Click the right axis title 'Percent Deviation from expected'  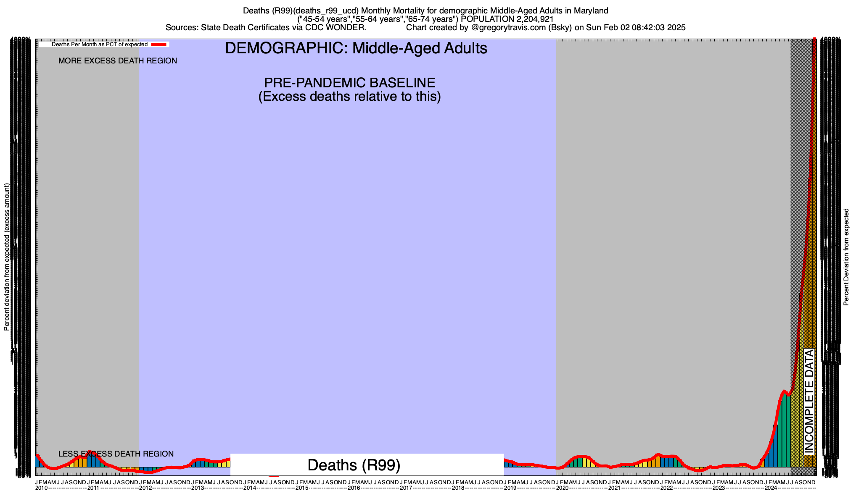[x=846, y=257]
